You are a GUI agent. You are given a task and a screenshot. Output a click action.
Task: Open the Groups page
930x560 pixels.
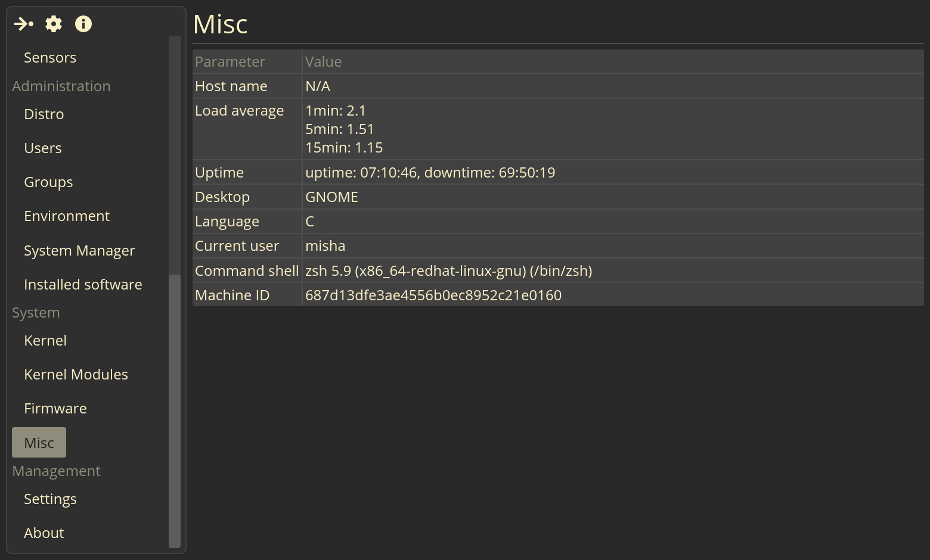(x=48, y=182)
